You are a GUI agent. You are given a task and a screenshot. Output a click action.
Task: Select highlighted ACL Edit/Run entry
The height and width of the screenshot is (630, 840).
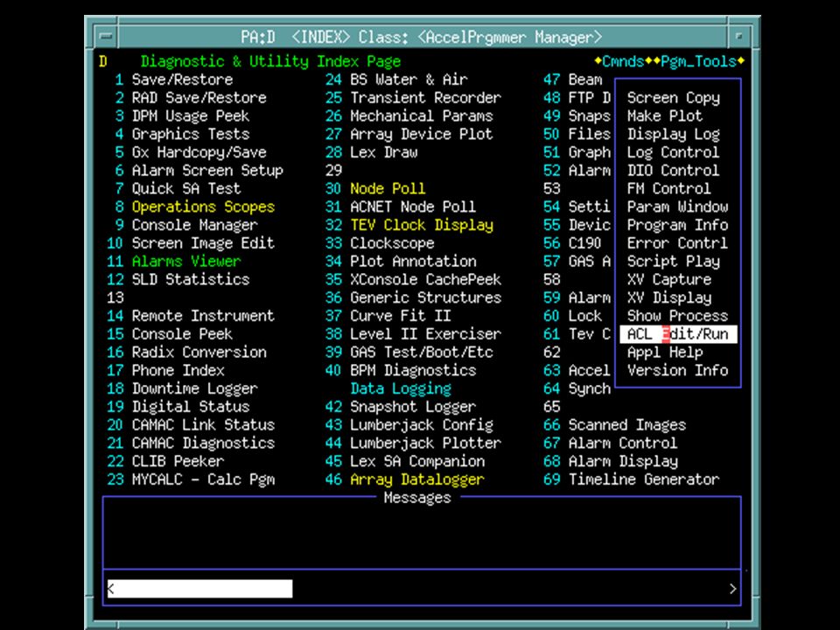click(x=678, y=334)
